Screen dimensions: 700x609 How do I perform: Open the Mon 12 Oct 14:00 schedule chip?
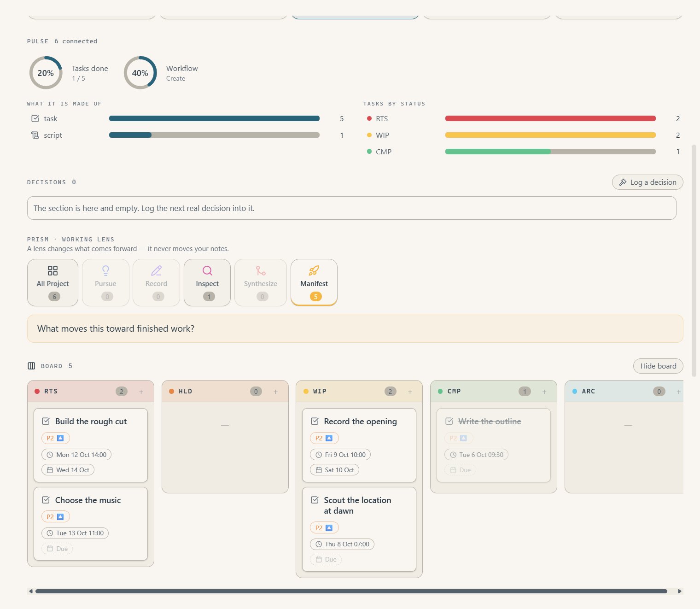coord(76,455)
